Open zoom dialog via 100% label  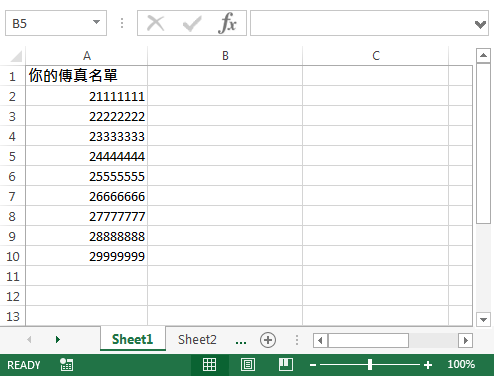461,364
